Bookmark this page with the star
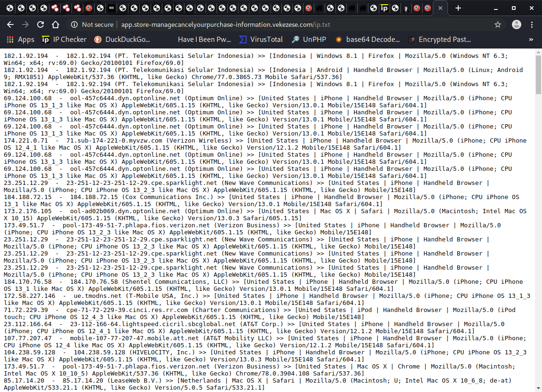The height and width of the screenshot is (392, 542). (497, 24)
